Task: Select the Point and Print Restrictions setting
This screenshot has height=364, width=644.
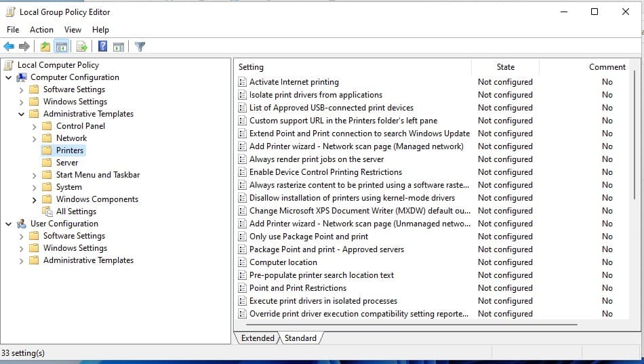Action: [x=298, y=288]
